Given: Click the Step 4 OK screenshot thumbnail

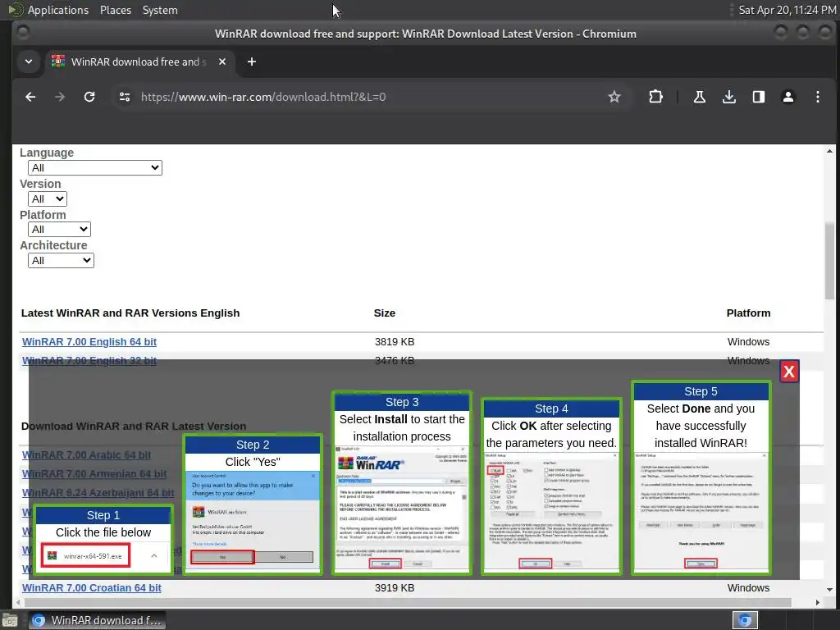Looking at the screenshot, I should [551, 512].
